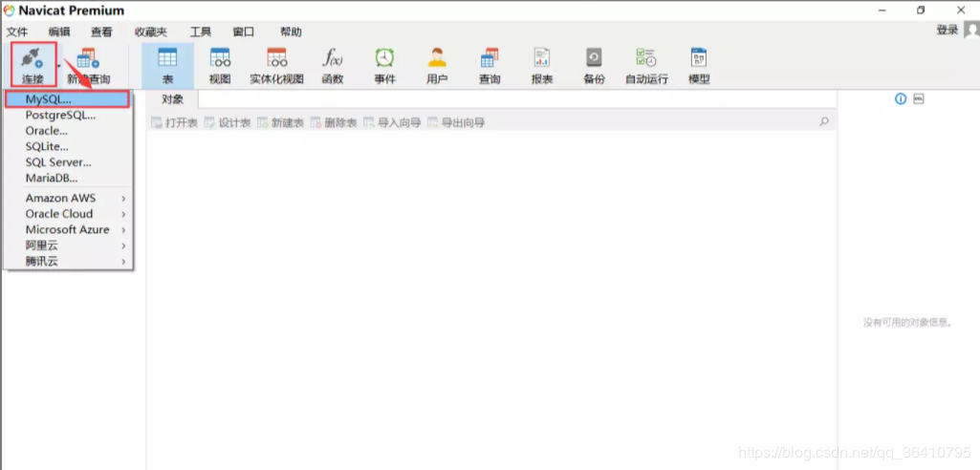Image resolution: width=980 pixels, height=470 pixels.
Task: Expand the 腾讯云 submenu
Action: 68,262
